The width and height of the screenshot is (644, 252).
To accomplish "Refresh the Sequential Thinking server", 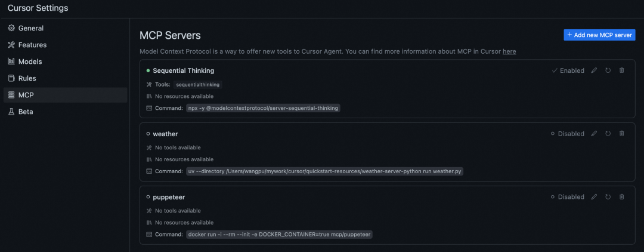I will pyautogui.click(x=608, y=70).
